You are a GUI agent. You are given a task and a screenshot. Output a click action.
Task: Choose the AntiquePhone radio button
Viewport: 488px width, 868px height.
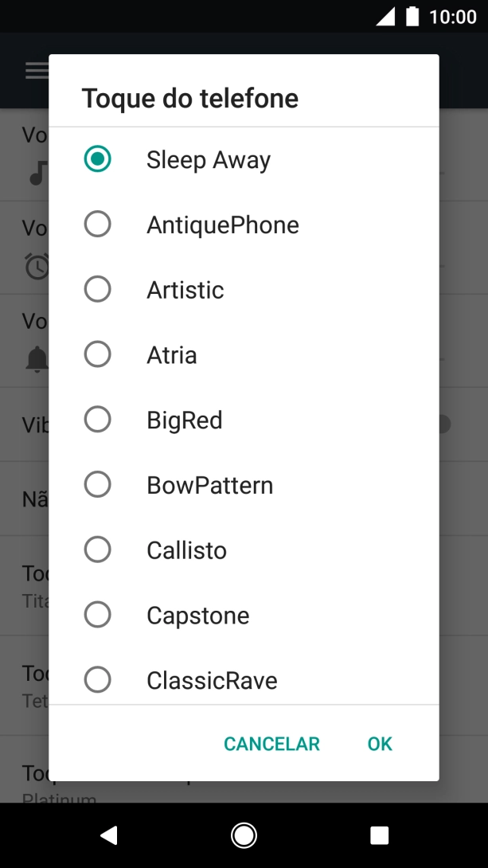click(97, 225)
